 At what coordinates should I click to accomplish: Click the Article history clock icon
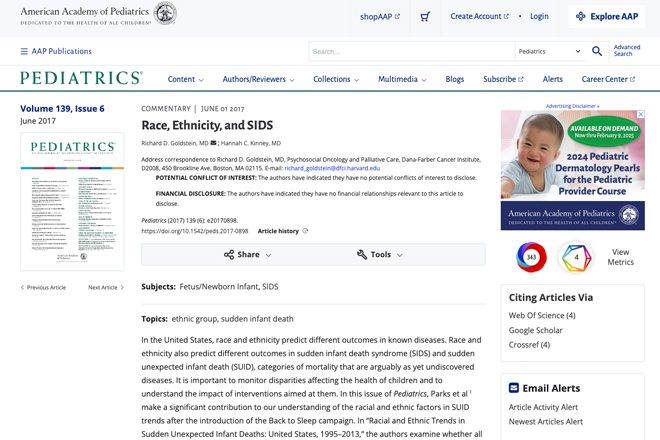pyautogui.click(x=305, y=231)
